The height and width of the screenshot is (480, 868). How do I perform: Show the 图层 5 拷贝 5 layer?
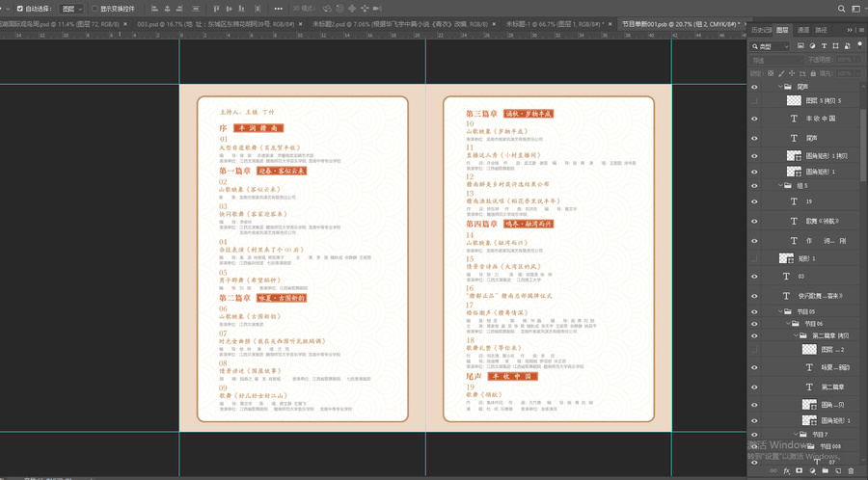pyautogui.click(x=754, y=100)
